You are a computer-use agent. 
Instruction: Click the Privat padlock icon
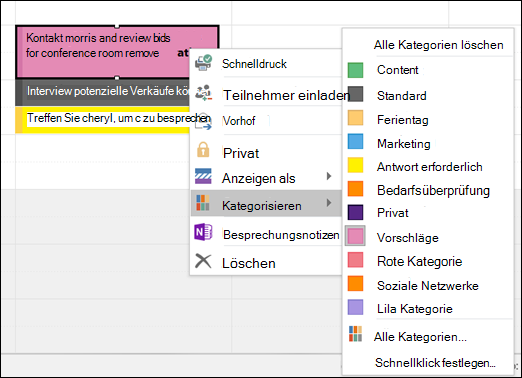[x=203, y=150]
